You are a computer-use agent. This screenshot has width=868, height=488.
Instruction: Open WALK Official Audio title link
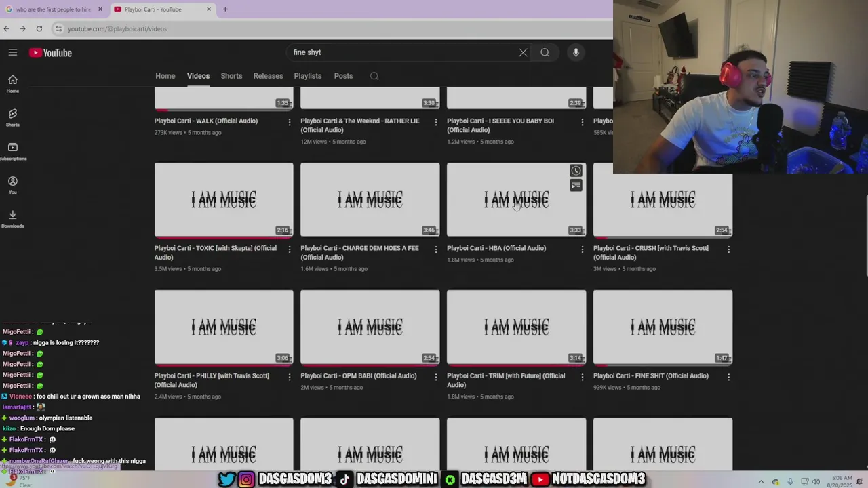click(x=206, y=121)
